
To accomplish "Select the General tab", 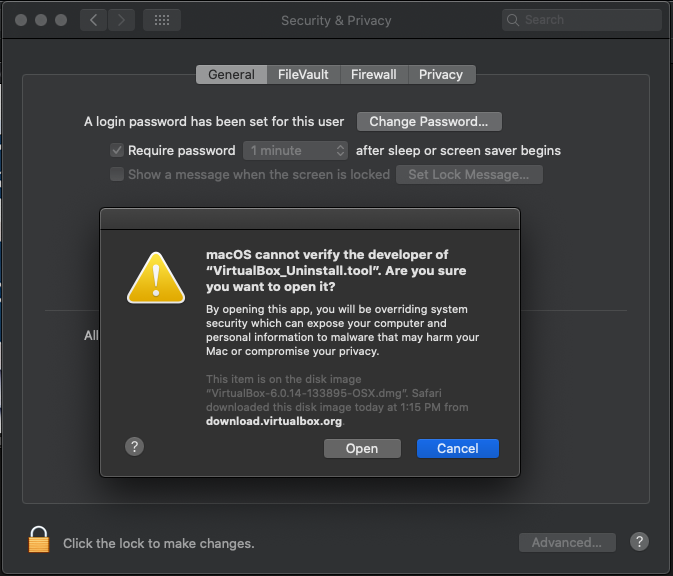I will (x=231, y=75).
